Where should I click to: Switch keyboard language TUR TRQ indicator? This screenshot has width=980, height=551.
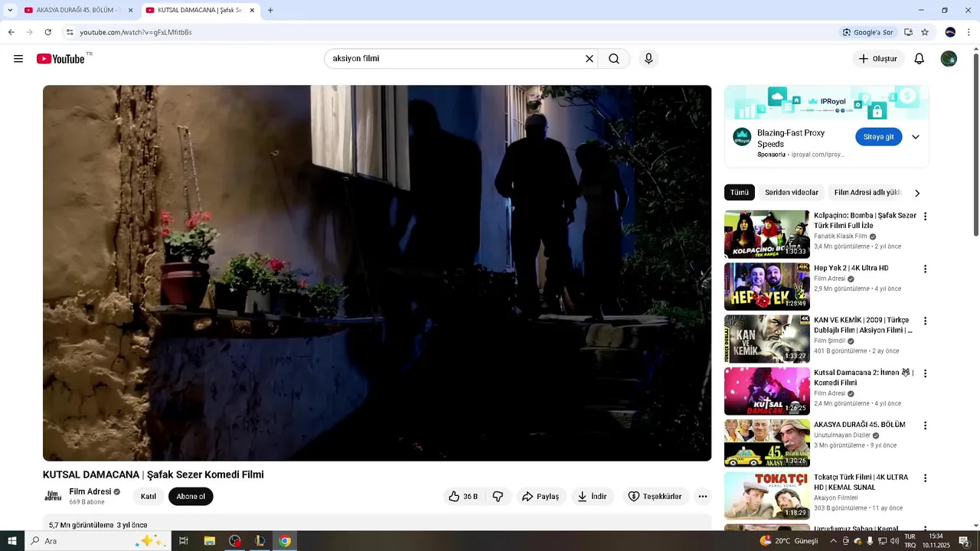click(x=910, y=541)
